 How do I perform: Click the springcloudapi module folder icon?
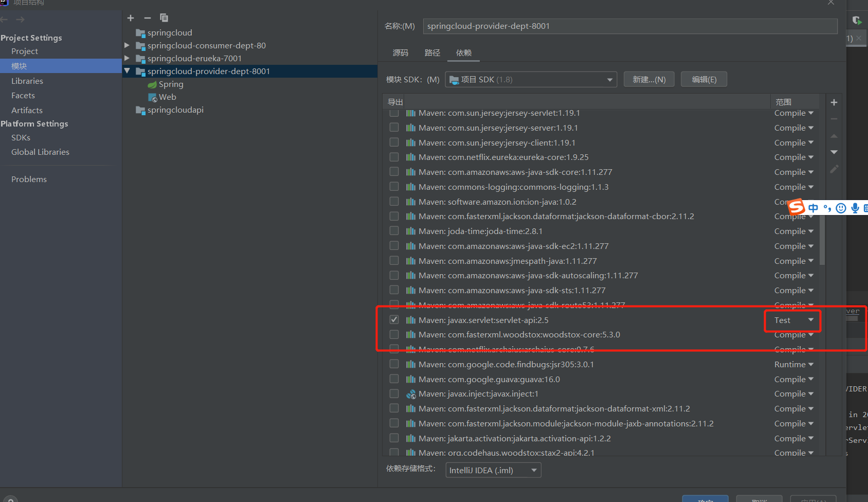(140, 110)
